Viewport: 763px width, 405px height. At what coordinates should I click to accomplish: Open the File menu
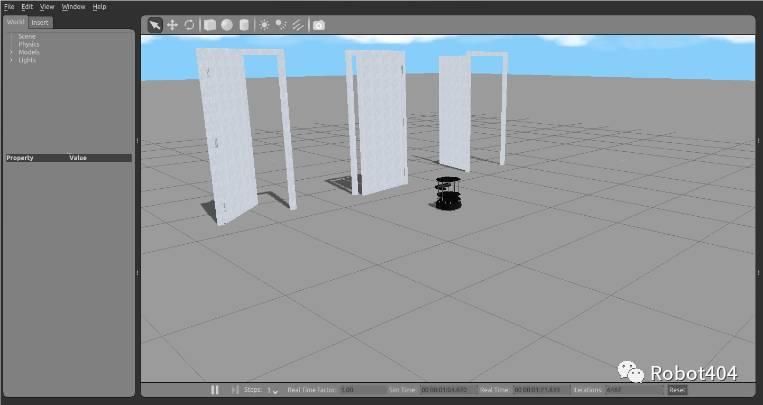(x=9, y=7)
